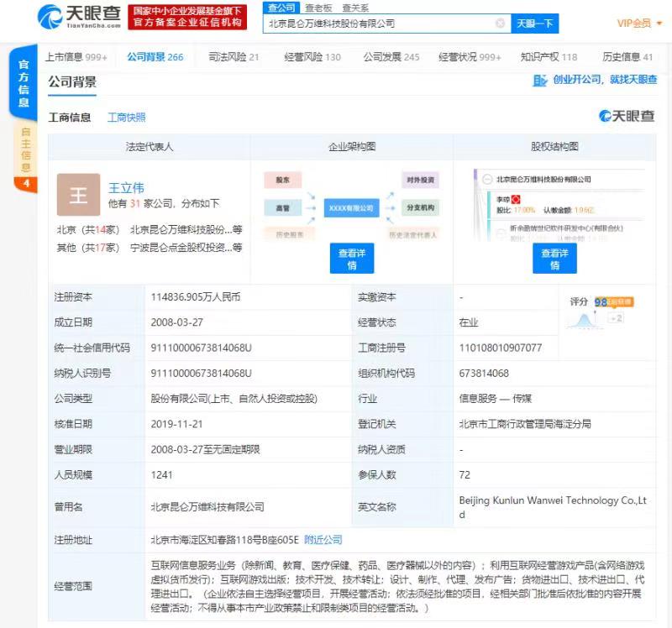672x628 pixels.
Task: Click approval date 2019-11-21
Action: point(176,424)
